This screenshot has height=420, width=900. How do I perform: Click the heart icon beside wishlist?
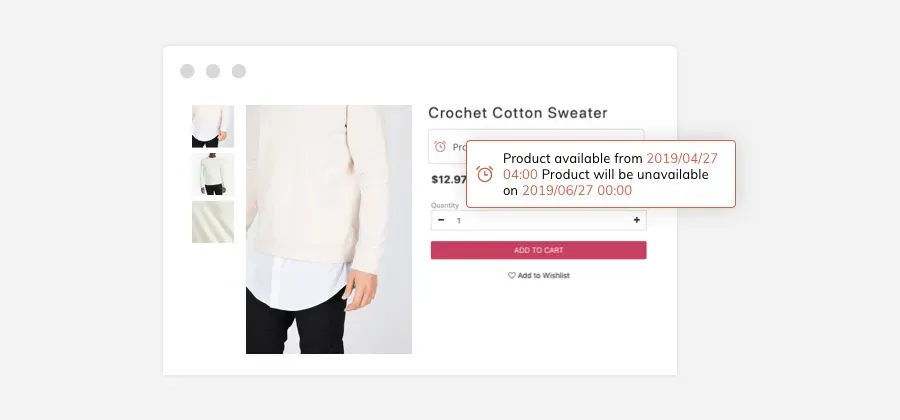pyautogui.click(x=511, y=275)
